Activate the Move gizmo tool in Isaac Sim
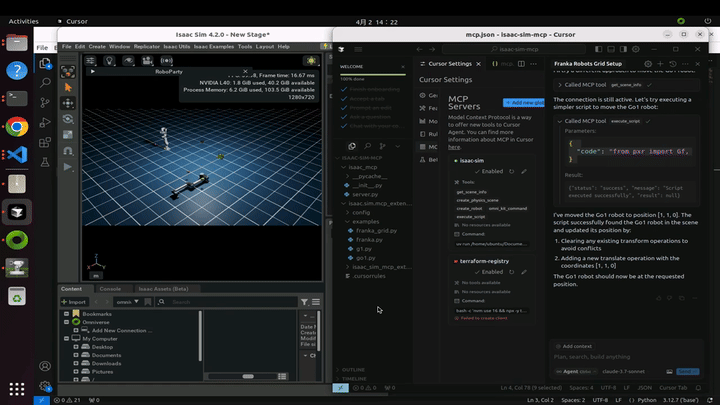 click(68, 103)
